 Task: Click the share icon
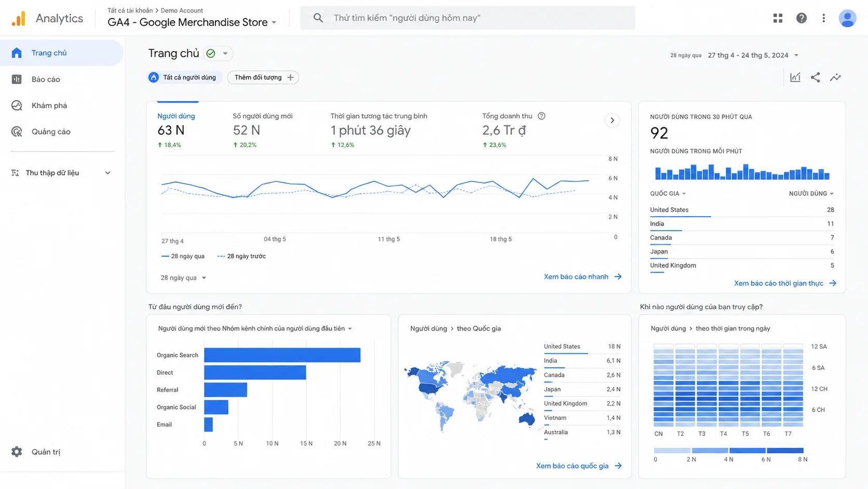tap(816, 77)
